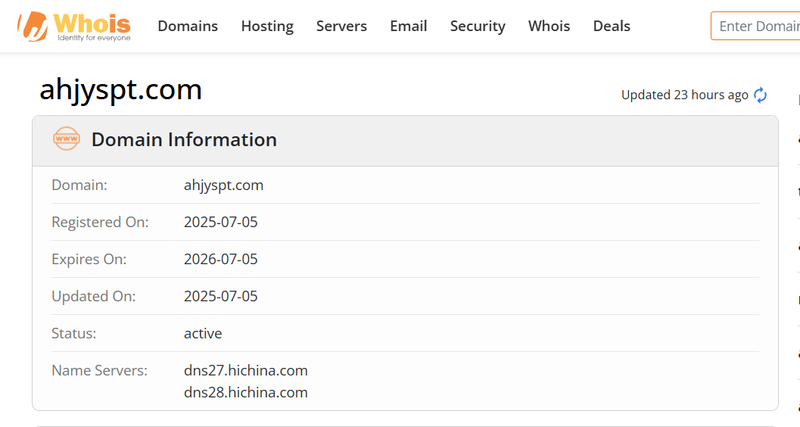Open the Deals menu

coord(612,26)
